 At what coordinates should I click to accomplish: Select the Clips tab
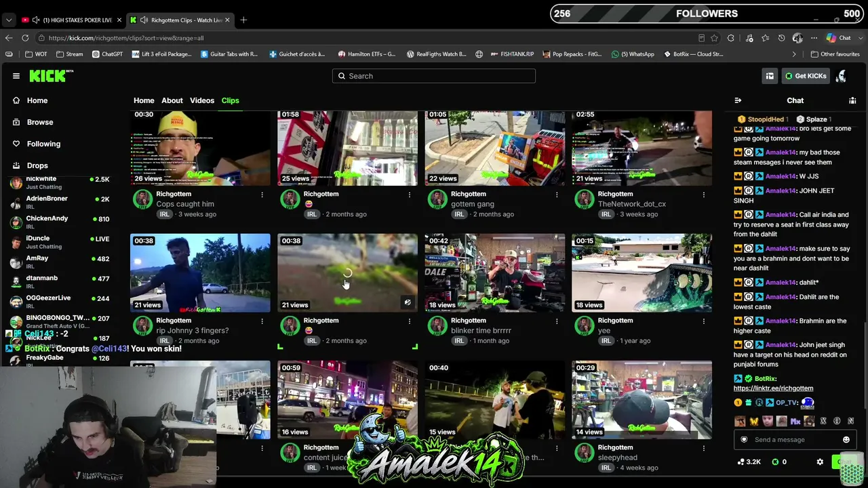(230, 100)
